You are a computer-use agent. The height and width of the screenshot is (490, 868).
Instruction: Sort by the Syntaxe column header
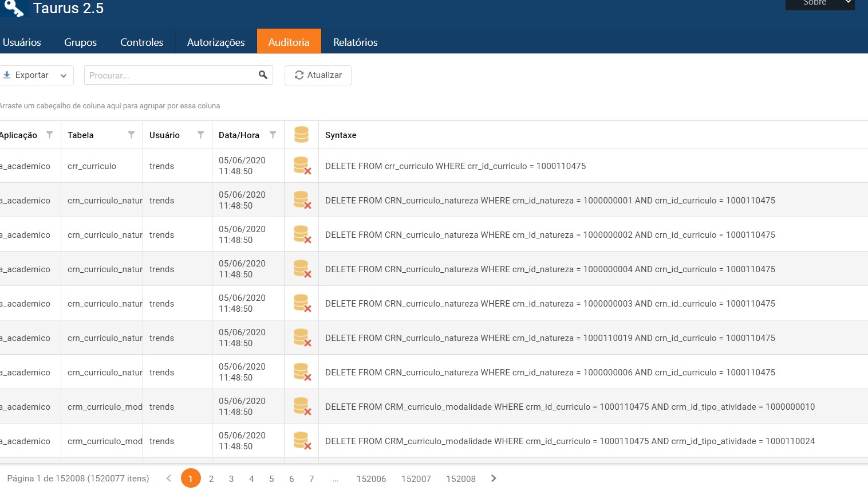click(341, 135)
